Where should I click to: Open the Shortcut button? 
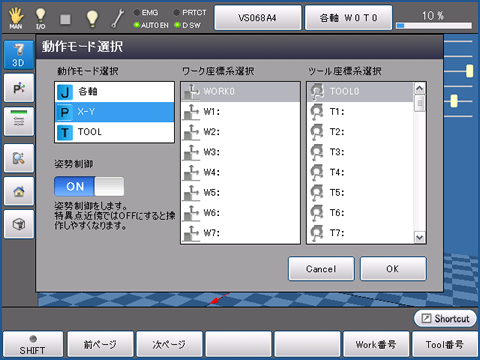tap(445, 319)
